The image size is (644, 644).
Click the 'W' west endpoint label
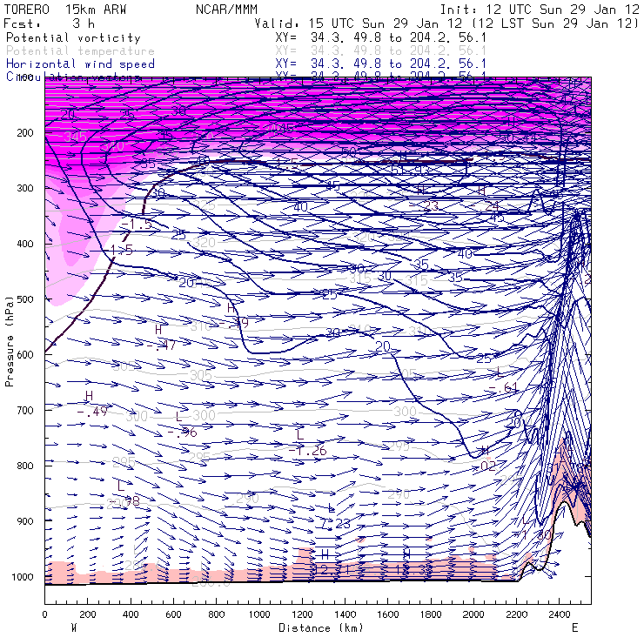pos(74,627)
